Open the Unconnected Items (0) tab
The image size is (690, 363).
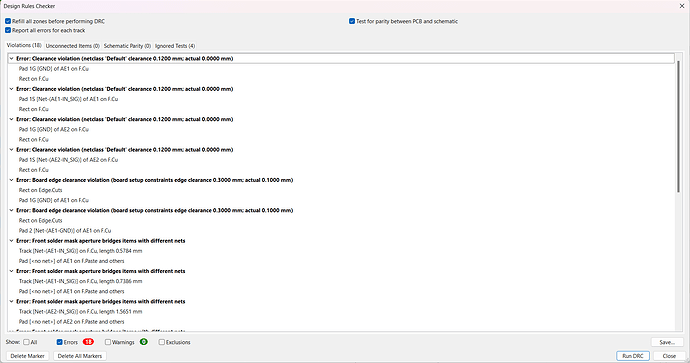point(73,46)
